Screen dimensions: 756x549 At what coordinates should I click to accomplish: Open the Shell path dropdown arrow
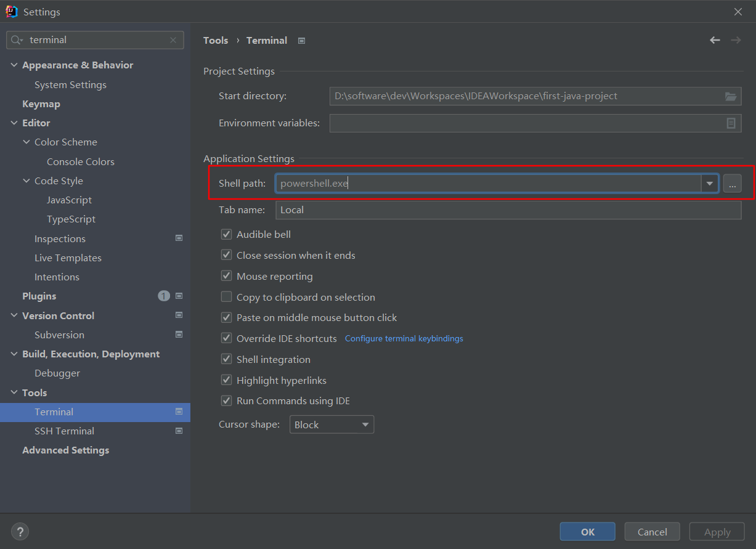click(710, 184)
